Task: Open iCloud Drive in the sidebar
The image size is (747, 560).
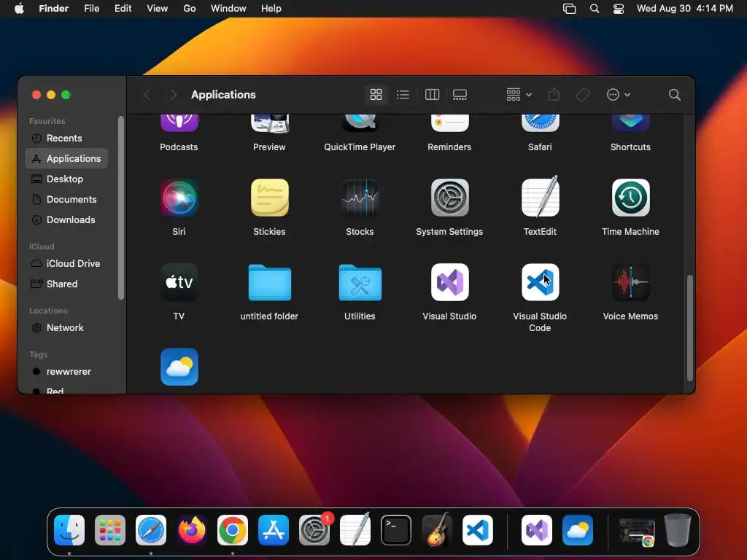Action: [66, 263]
